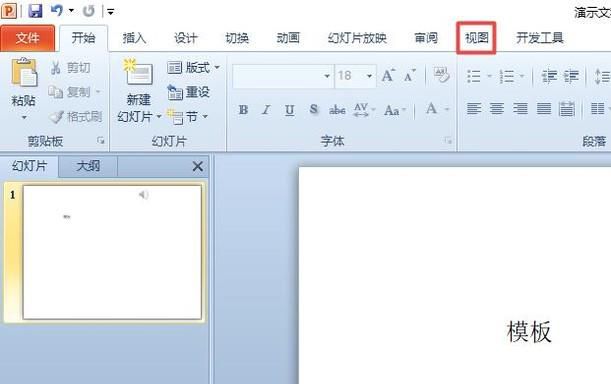
Task: Toggle Italic formatting
Action: tap(266, 110)
